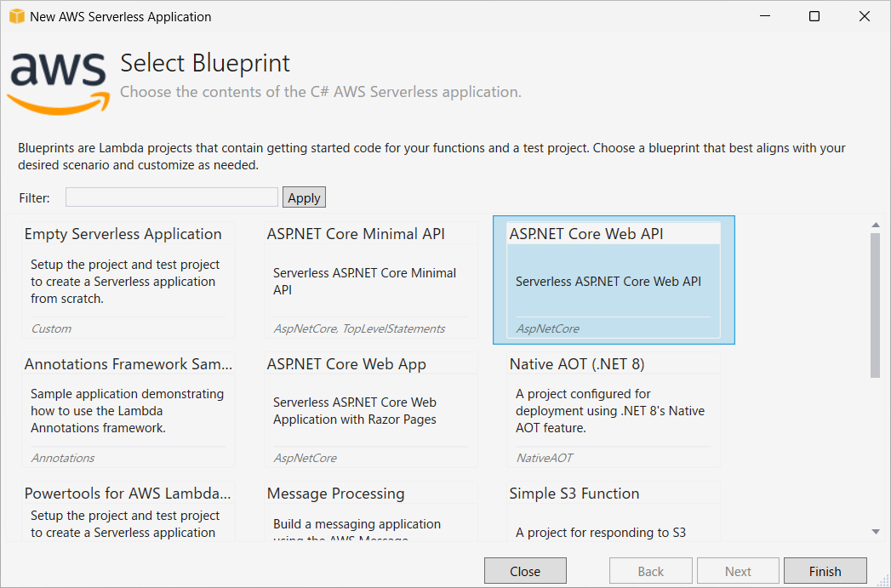
Task: Select the ASP.NET Core Minimal API blueprint
Action: pos(371,280)
